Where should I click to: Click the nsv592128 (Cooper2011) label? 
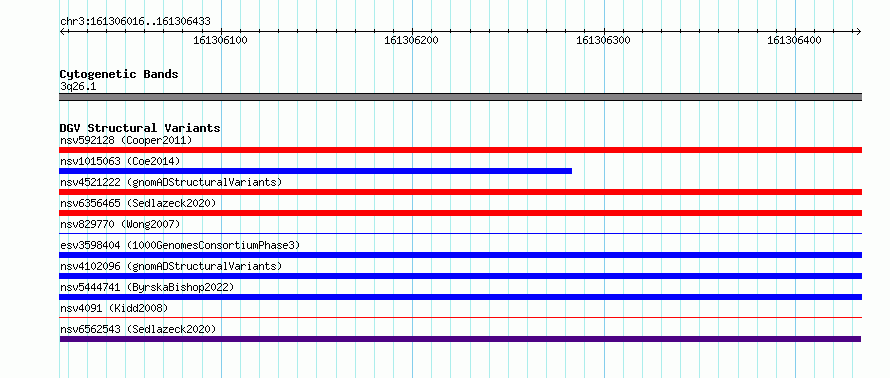click(x=126, y=140)
